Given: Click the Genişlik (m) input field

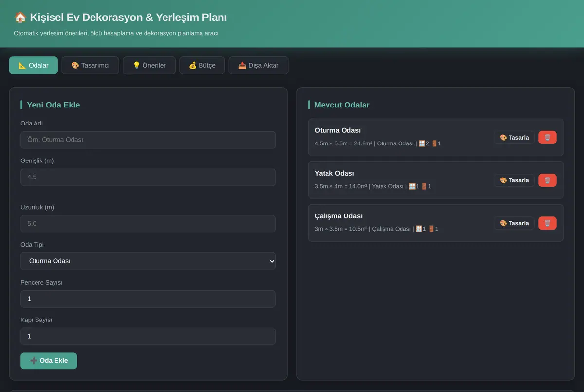Looking at the screenshot, I should coord(148,177).
